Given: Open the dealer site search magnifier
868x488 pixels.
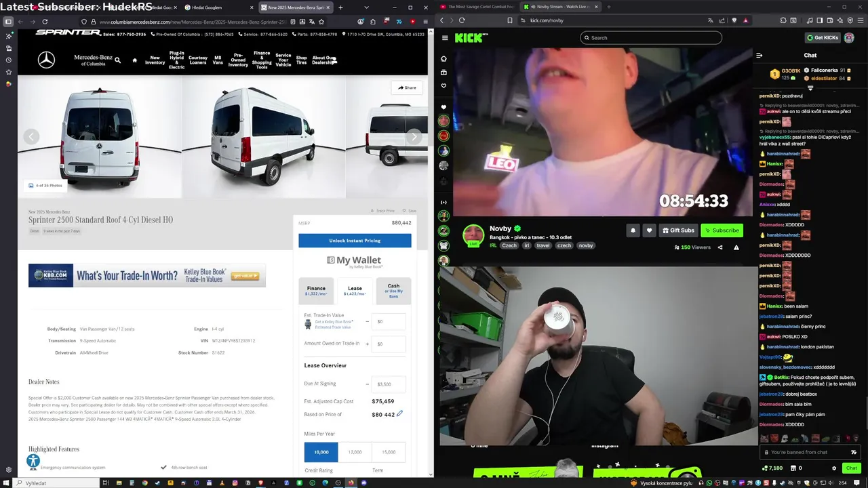Looking at the screenshot, I should tap(117, 60).
